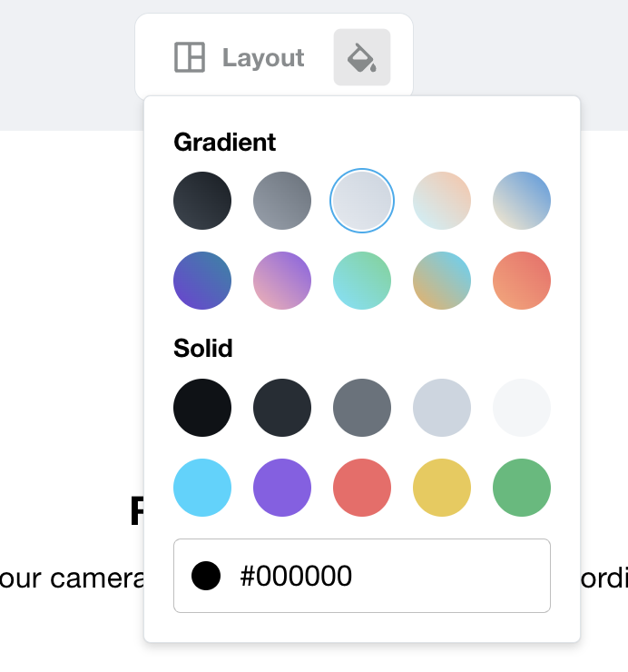Select the indigo-blue gradient swatch
Screen dimensions: 628x672
click(202, 281)
